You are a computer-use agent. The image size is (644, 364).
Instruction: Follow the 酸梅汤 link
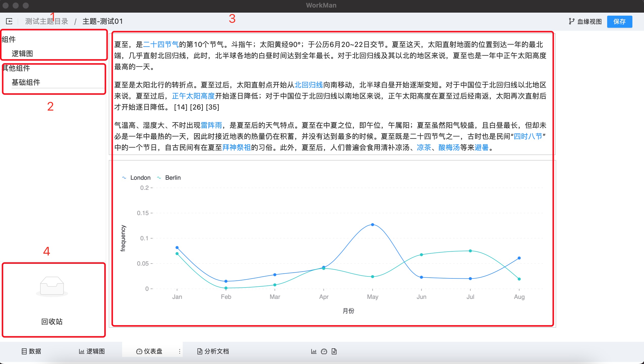pyautogui.click(x=449, y=147)
